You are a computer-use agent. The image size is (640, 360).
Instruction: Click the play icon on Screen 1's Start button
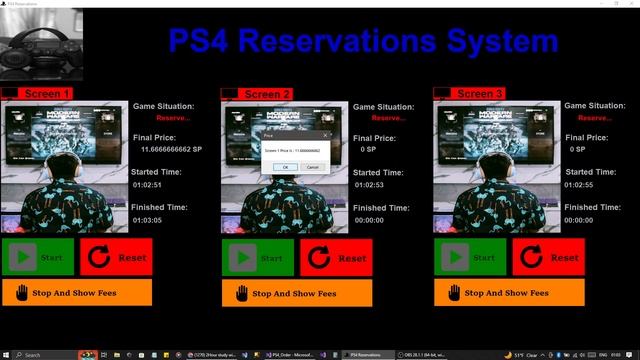coord(23,257)
